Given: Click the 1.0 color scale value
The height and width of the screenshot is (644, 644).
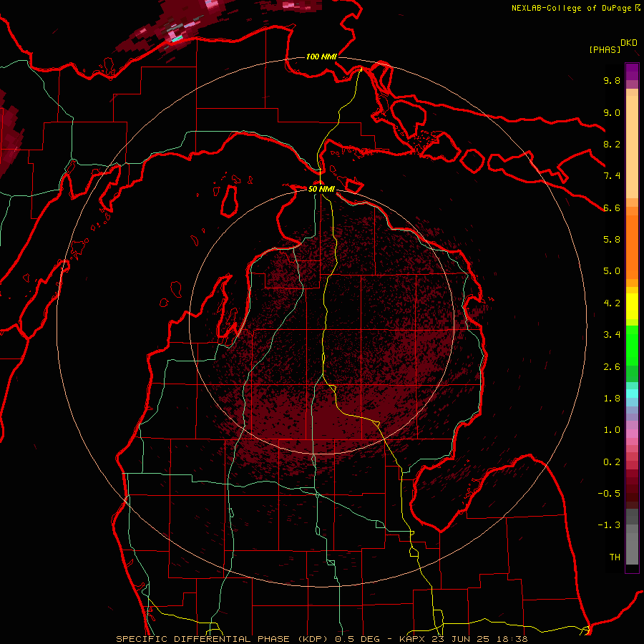Looking at the screenshot, I should (x=612, y=430).
